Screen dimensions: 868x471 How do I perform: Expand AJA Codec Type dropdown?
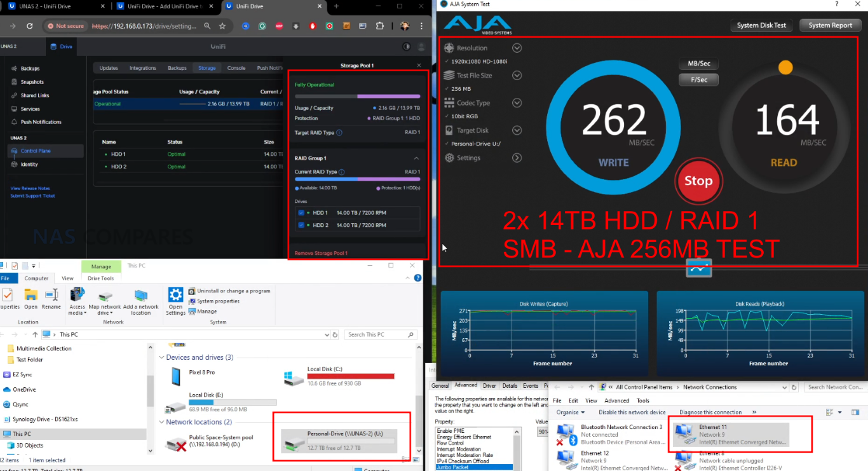(x=517, y=103)
